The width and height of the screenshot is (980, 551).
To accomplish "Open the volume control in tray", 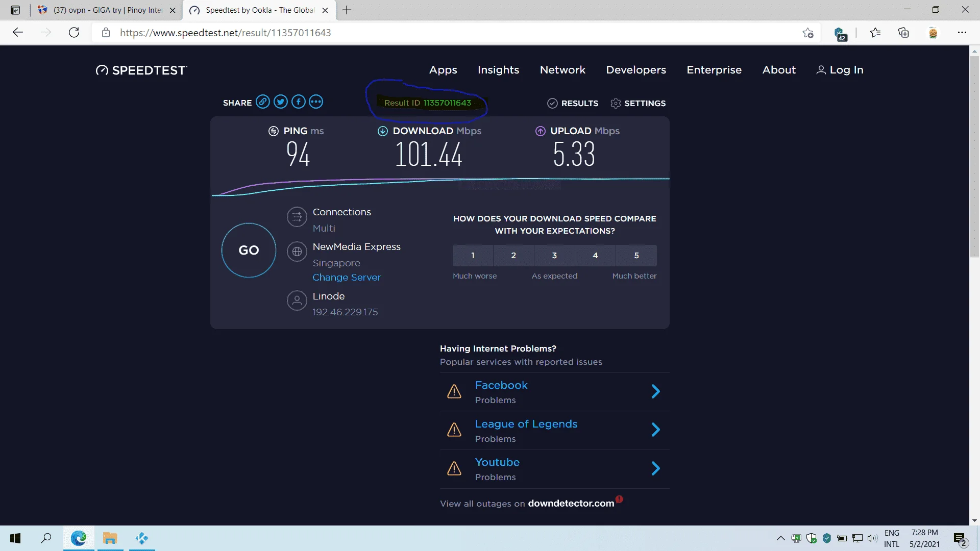I will tap(872, 538).
